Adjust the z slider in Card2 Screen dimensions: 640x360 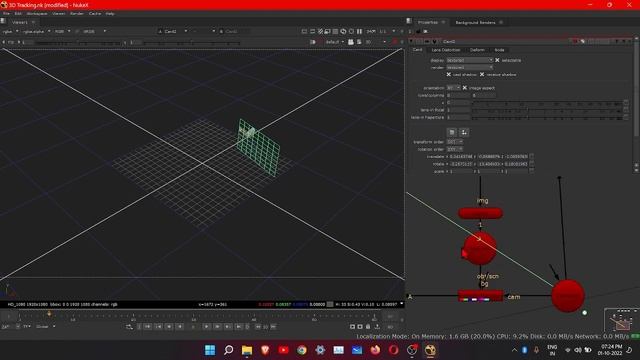[x=548, y=102]
